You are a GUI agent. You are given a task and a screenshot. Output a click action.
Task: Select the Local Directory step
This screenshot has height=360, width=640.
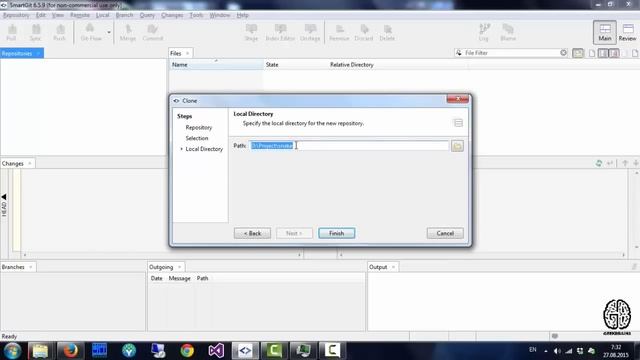[204, 149]
